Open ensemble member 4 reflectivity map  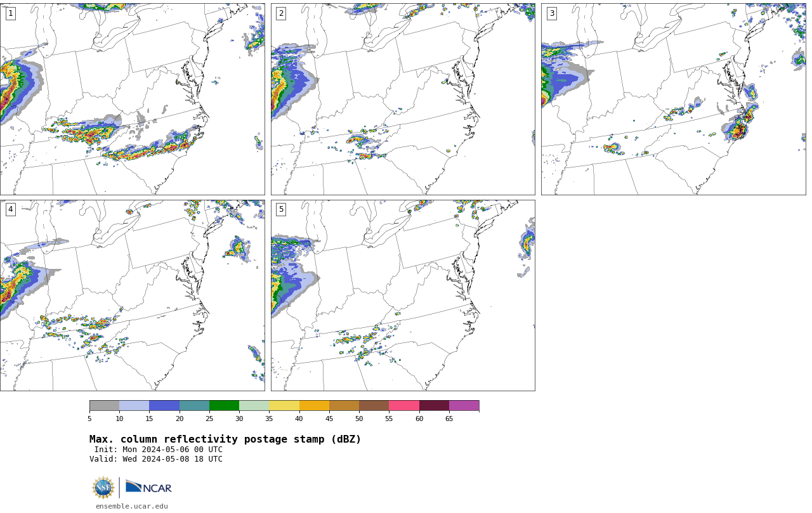[x=132, y=295]
